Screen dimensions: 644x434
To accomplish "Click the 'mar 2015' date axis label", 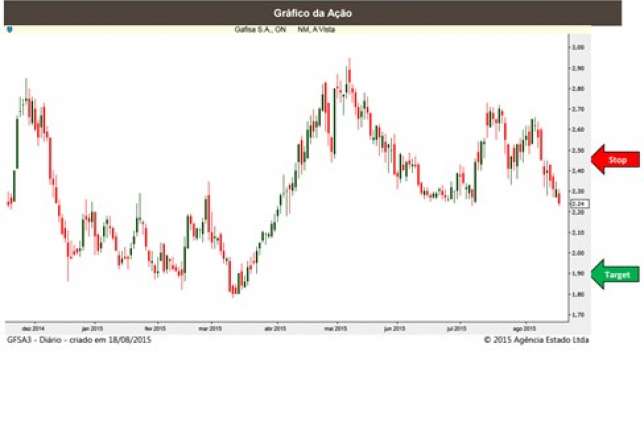I will coord(210,327).
